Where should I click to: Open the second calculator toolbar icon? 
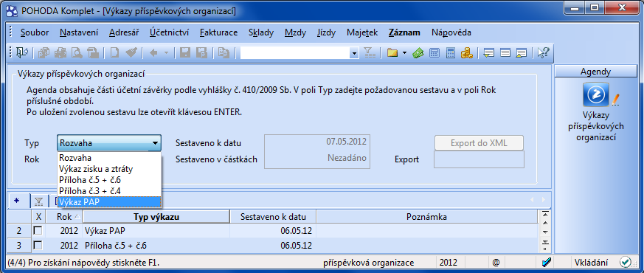[451, 53]
